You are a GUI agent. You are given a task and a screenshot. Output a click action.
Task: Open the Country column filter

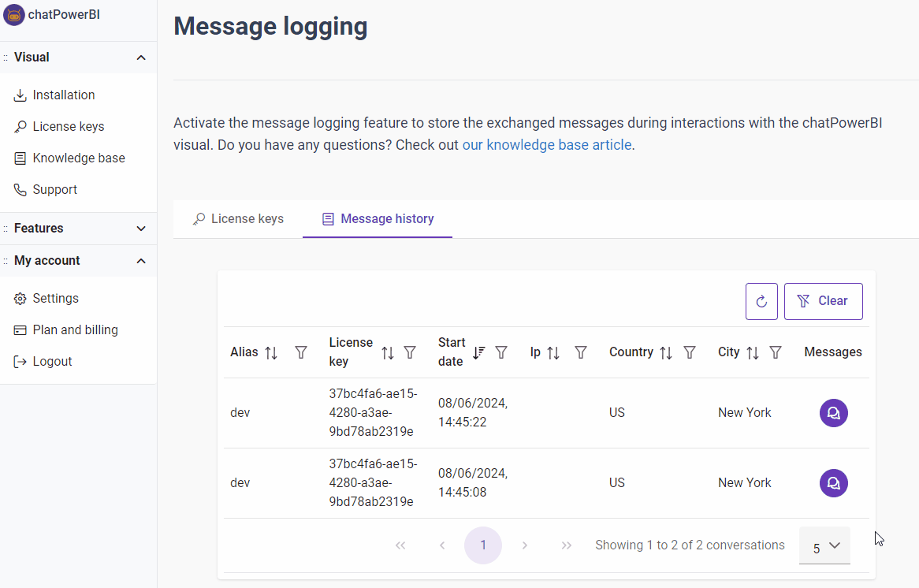point(690,352)
